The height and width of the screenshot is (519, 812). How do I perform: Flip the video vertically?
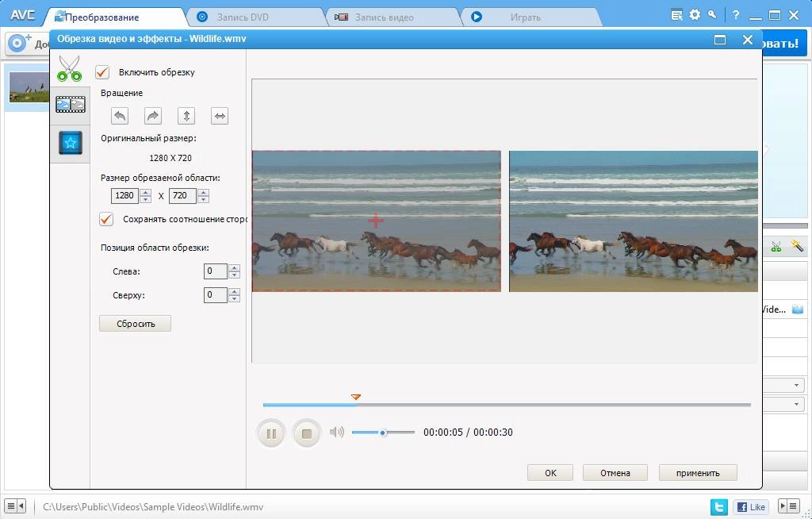click(186, 116)
